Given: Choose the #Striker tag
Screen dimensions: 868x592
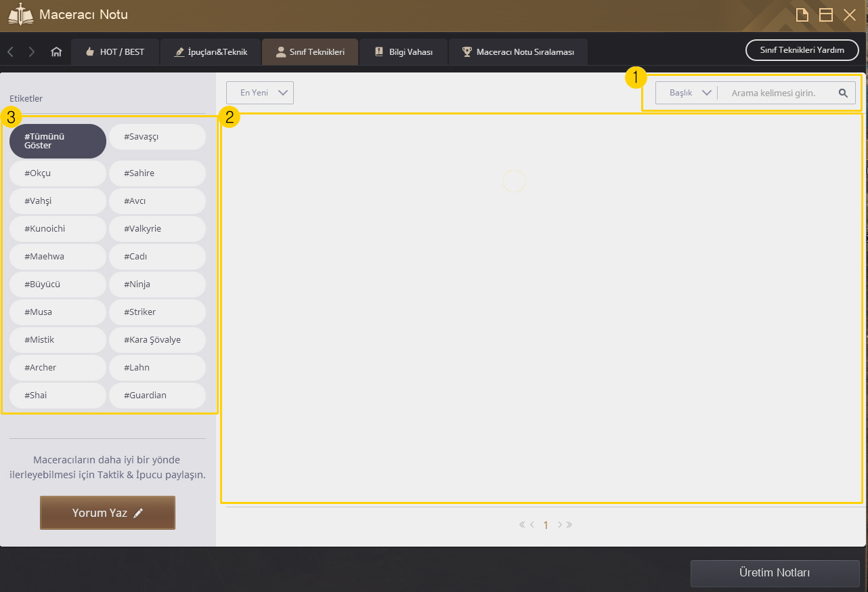Looking at the screenshot, I should click(x=157, y=312).
